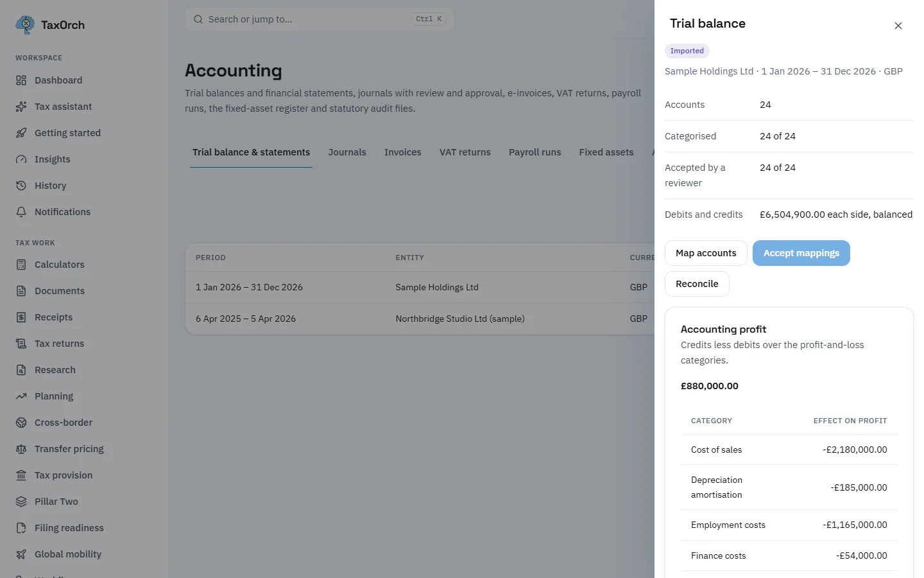Image resolution: width=924 pixels, height=578 pixels.
Task: Open the Northbridge Studio Ltd (sample) row
Action: tap(420, 319)
